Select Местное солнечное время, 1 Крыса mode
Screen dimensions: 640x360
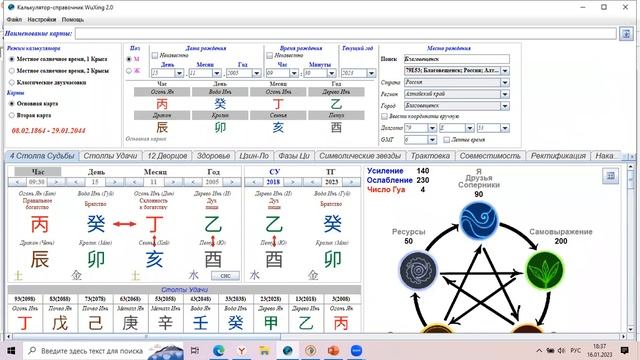point(12,59)
